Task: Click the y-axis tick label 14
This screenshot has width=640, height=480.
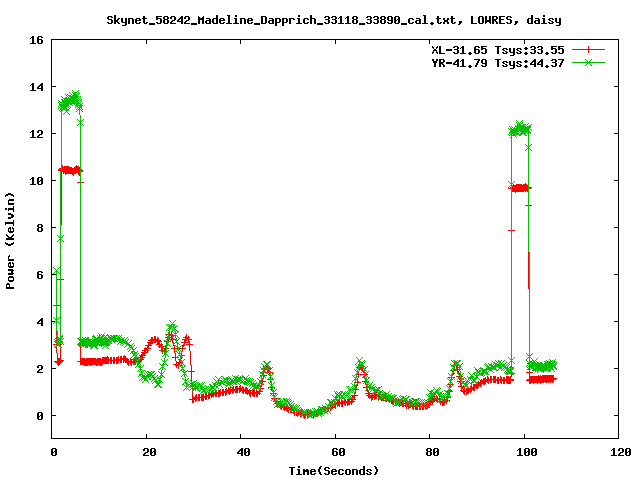Action: point(36,87)
